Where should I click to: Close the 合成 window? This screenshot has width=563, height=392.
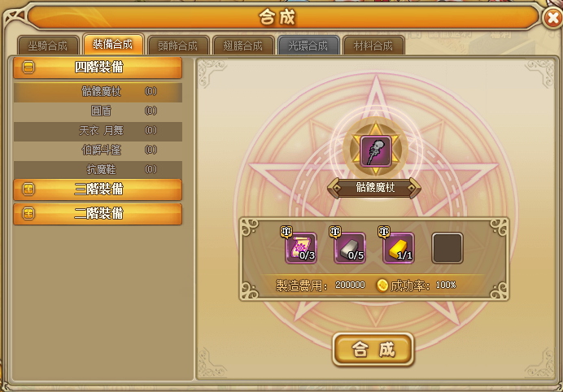coord(552,18)
